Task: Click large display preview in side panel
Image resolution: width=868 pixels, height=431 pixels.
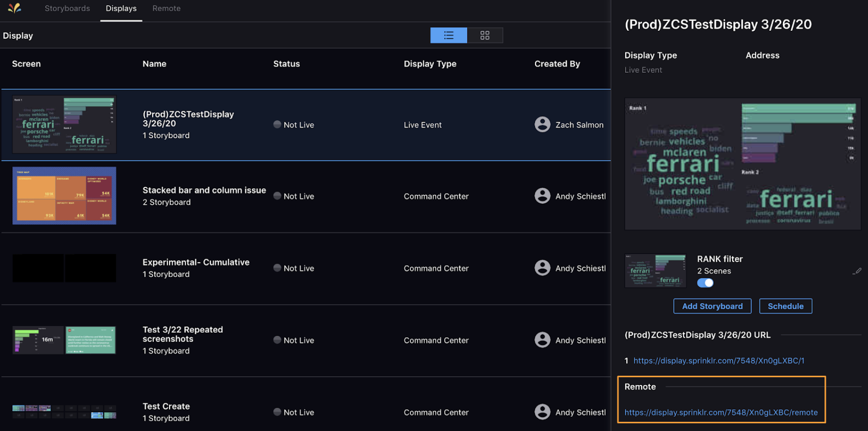Action: (742, 164)
